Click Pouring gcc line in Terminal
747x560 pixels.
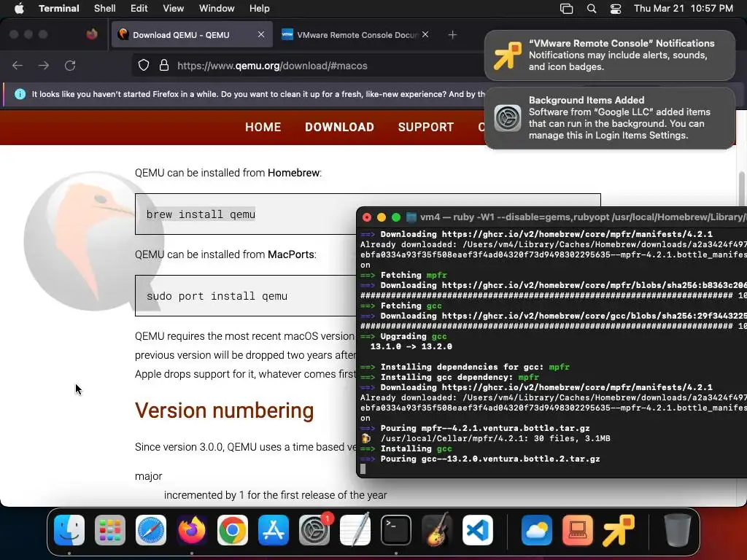coord(480,459)
